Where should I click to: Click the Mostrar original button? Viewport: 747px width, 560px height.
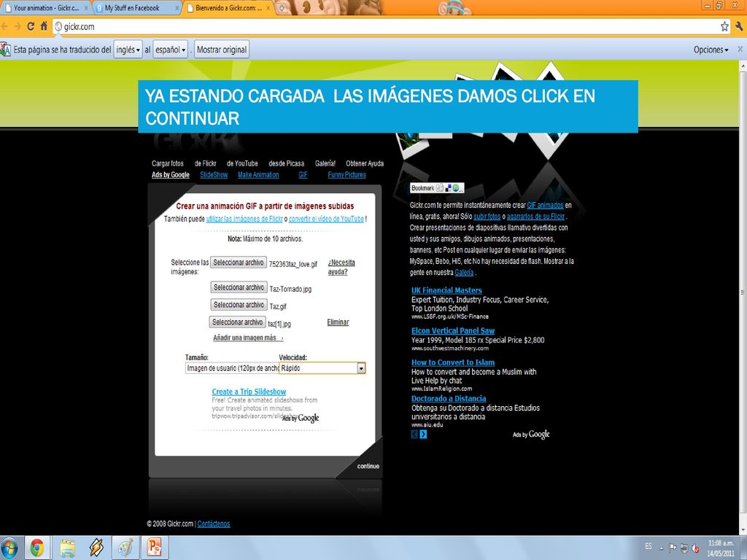pos(222,50)
